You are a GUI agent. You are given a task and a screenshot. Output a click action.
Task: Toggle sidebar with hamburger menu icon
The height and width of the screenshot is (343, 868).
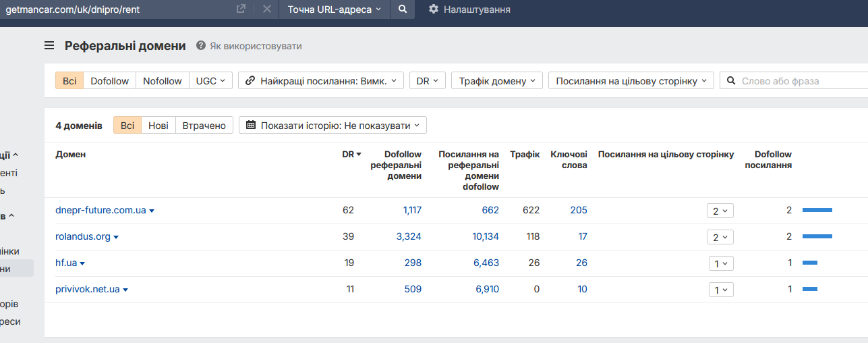(x=49, y=46)
